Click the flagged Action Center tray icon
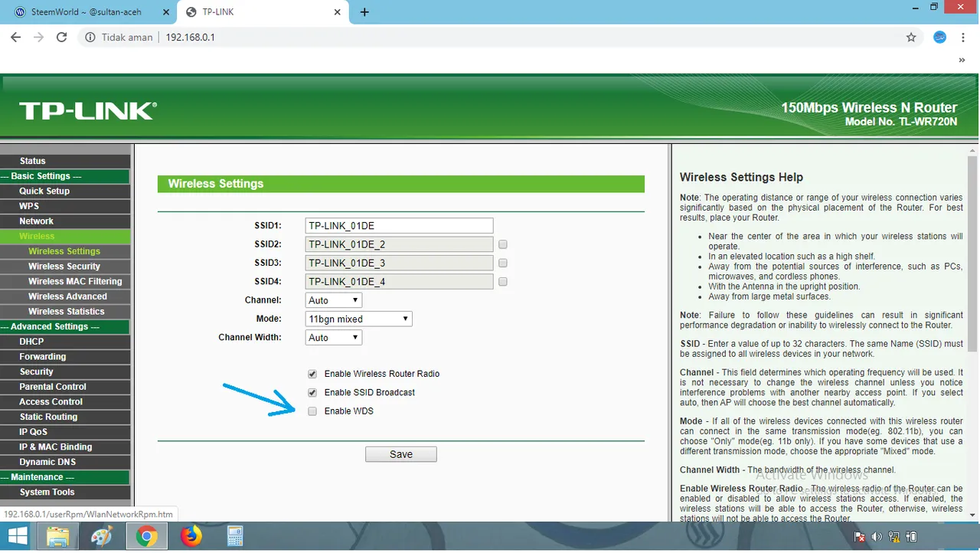980x553 pixels. click(859, 537)
